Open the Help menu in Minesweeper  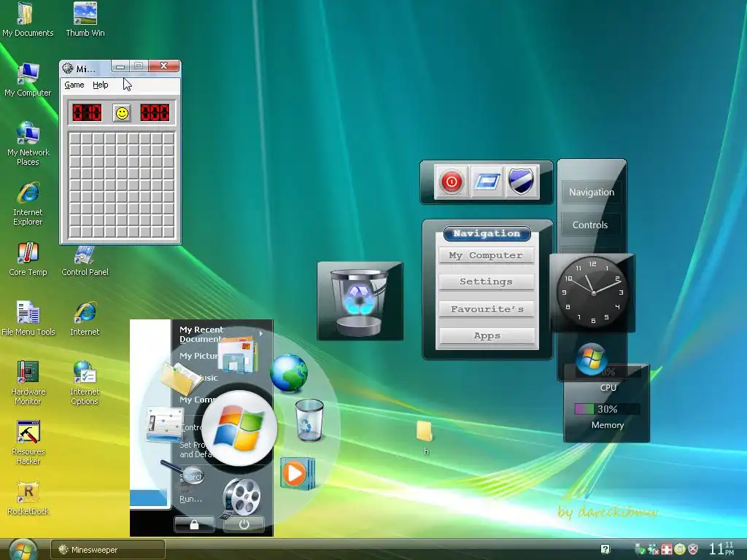tap(101, 85)
